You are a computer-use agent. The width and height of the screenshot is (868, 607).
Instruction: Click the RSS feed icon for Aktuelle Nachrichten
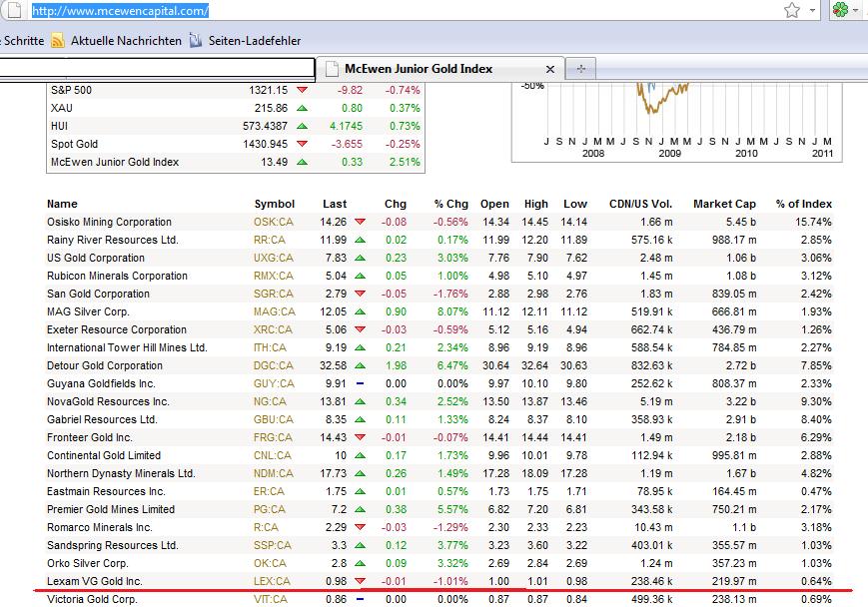point(58,41)
